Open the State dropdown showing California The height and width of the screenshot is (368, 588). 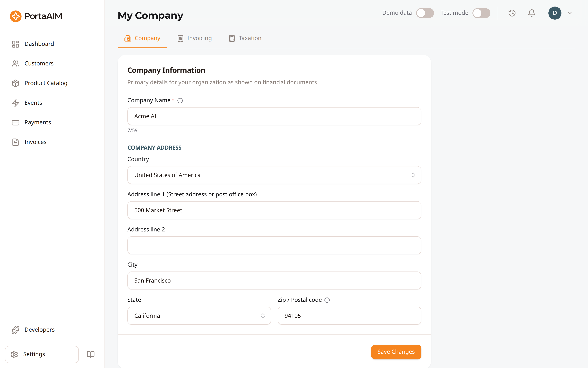click(199, 316)
